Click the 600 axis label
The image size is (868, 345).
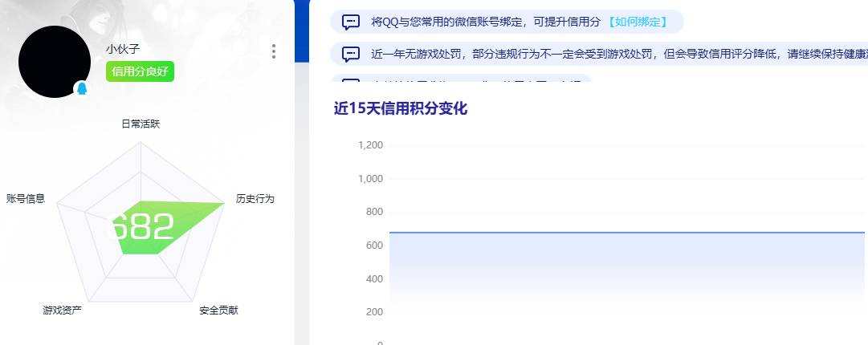pyautogui.click(x=374, y=245)
